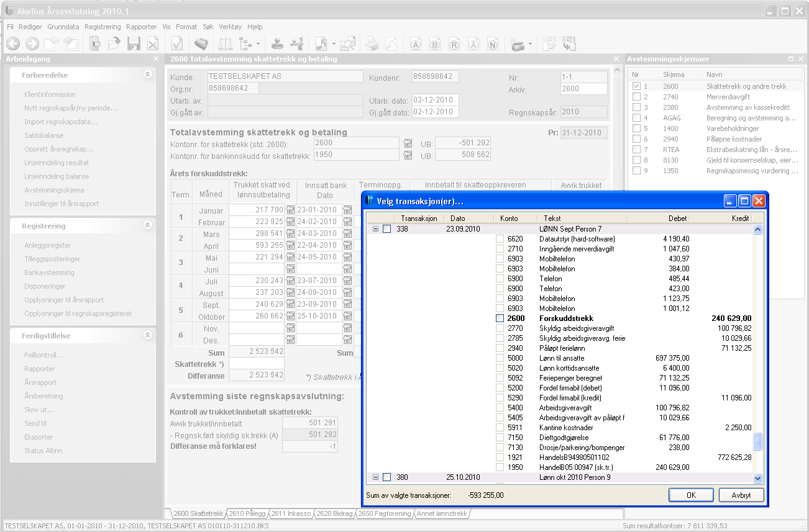Click dialog scrollbar up arrow
This screenshot has width=809, height=532.
(757, 229)
